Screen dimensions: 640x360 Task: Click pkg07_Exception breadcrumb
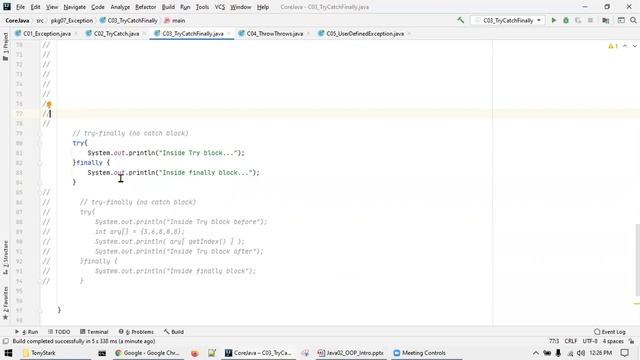pos(72,20)
